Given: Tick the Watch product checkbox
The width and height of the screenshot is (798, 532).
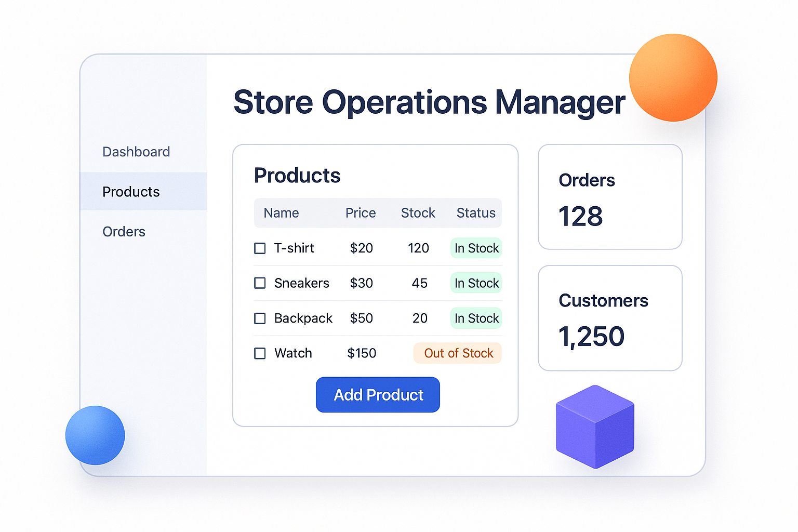Looking at the screenshot, I should (259, 353).
